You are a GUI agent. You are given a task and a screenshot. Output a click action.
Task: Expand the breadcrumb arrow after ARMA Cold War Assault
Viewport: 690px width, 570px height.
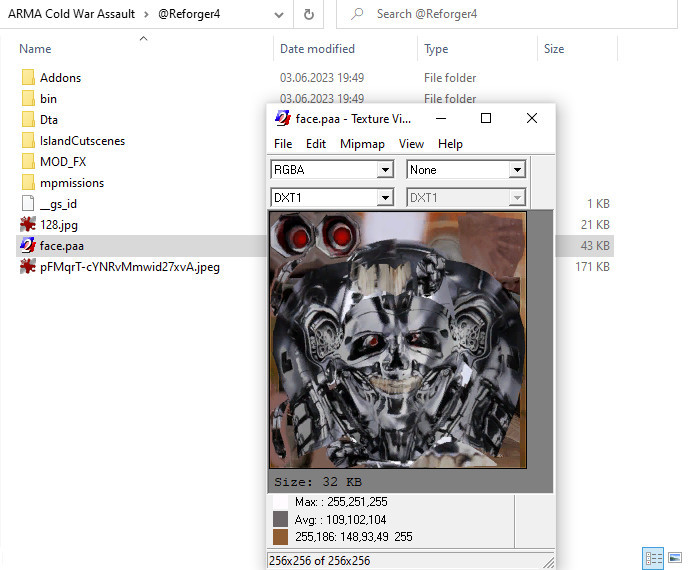[146, 14]
